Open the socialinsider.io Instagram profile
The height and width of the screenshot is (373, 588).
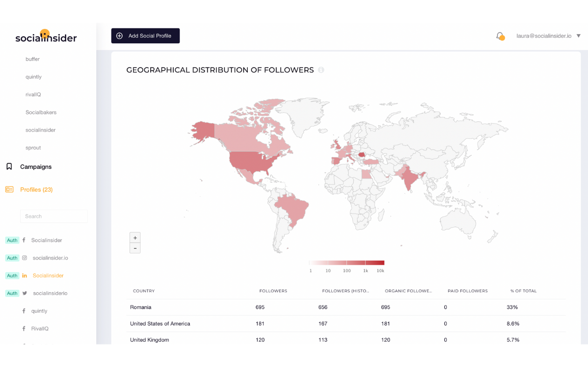click(50, 258)
